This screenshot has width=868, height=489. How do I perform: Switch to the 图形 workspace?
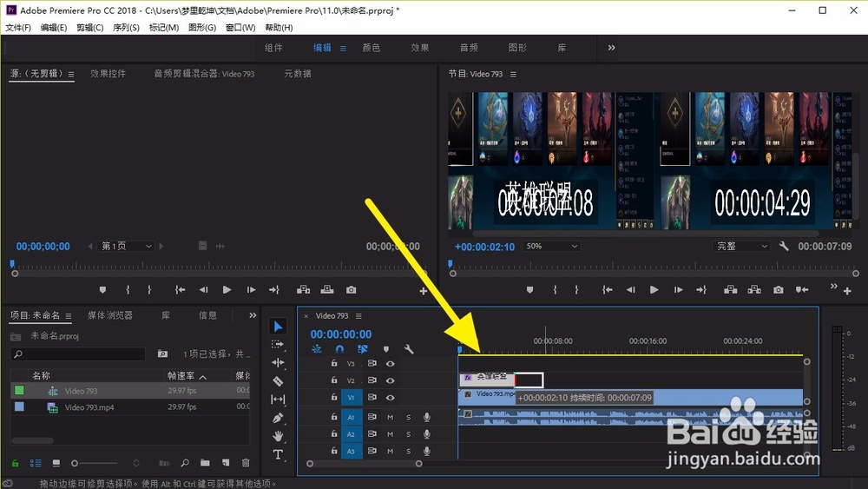point(517,48)
